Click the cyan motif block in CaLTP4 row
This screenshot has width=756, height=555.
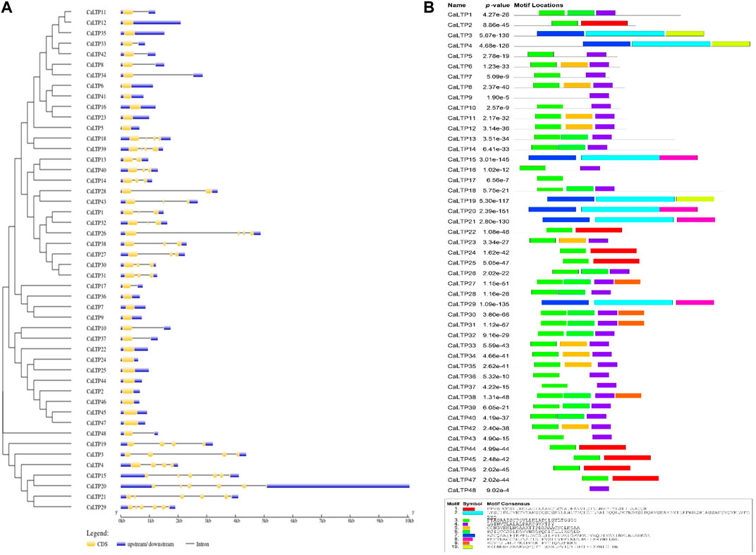point(671,44)
